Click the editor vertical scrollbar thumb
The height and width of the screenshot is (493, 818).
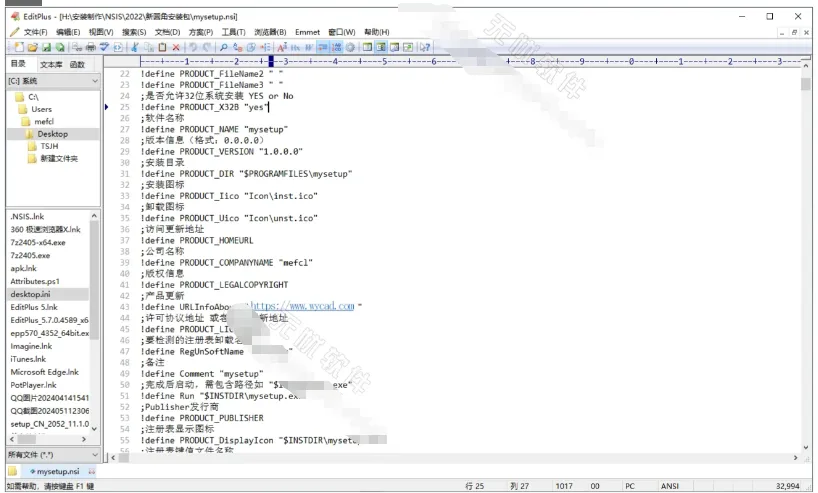click(806, 83)
